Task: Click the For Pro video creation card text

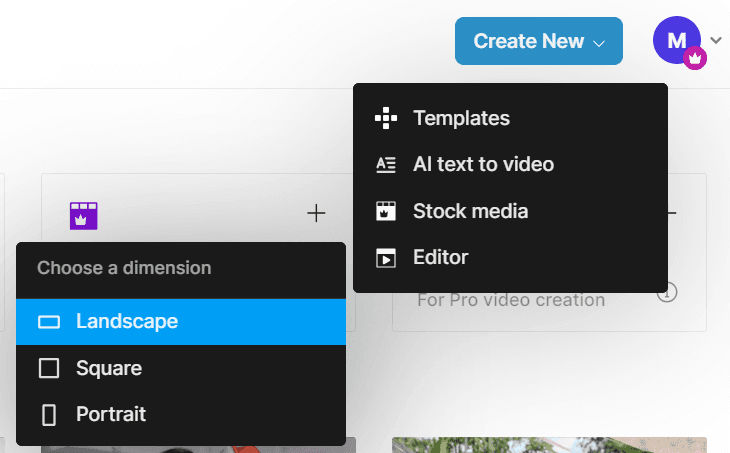Action: (x=510, y=300)
